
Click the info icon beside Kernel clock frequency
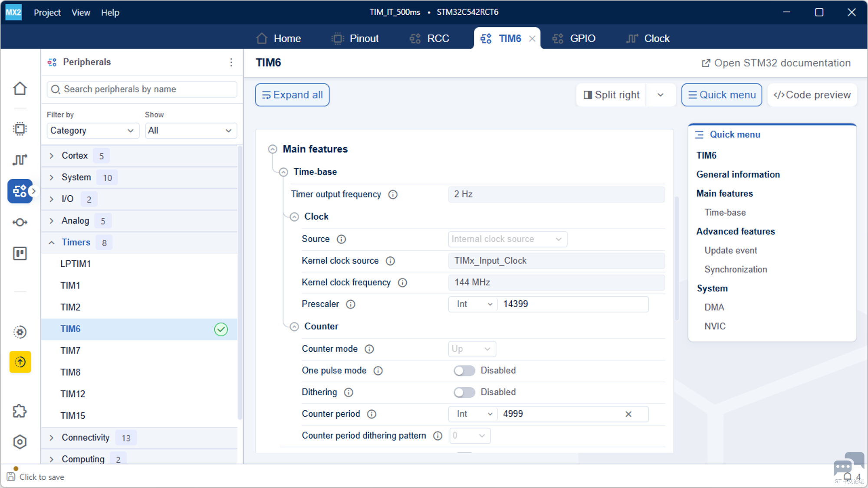point(403,282)
